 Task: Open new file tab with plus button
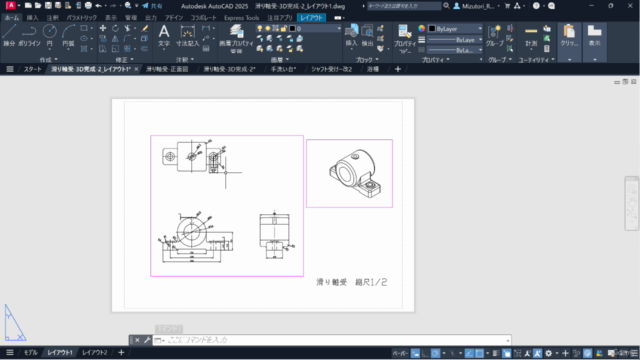pos(398,69)
